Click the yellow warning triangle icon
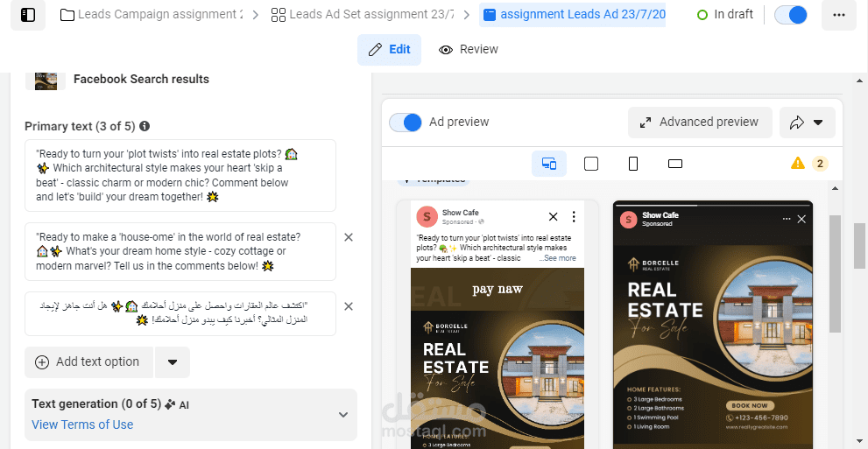868x449 pixels. [x=798, y=163]
